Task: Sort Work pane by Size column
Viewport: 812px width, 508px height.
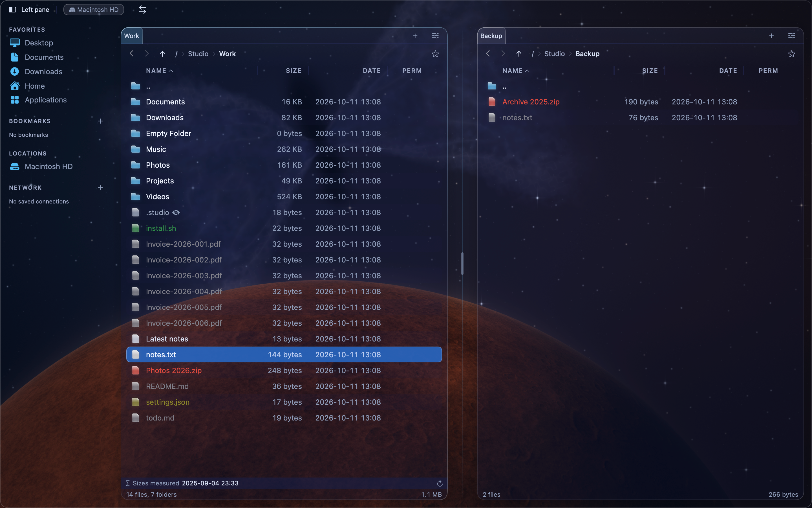Action: coord(294,71)
